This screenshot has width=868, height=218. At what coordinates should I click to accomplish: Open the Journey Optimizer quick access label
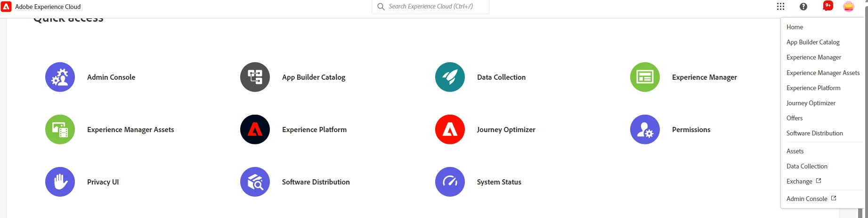(x=506, y=130)
